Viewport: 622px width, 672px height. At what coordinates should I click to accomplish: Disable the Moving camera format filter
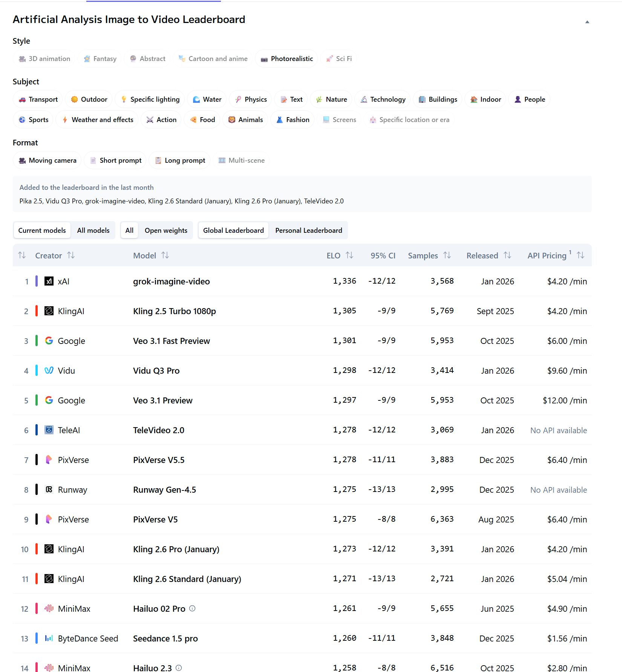click(47, 160)
